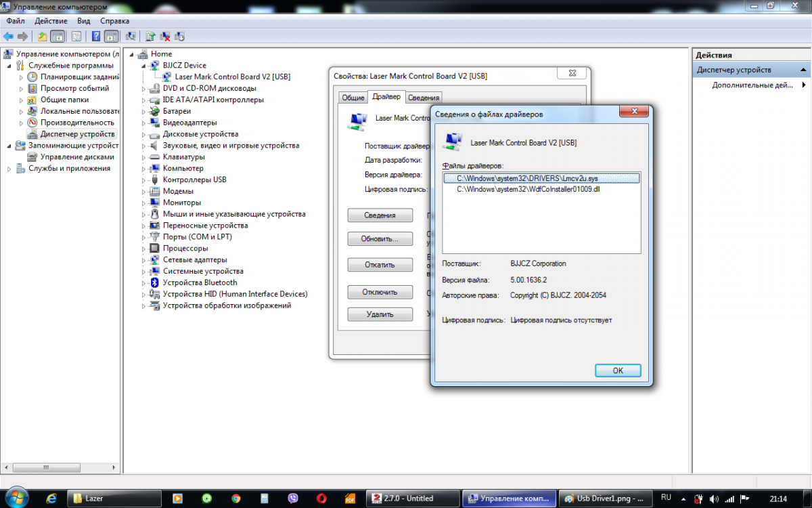Image resolution: width=812 pixels, height=508 pixels.
Task: Expand the Сетевые адаптеры node
Action: pyautogui.click(x=144, y=260)
